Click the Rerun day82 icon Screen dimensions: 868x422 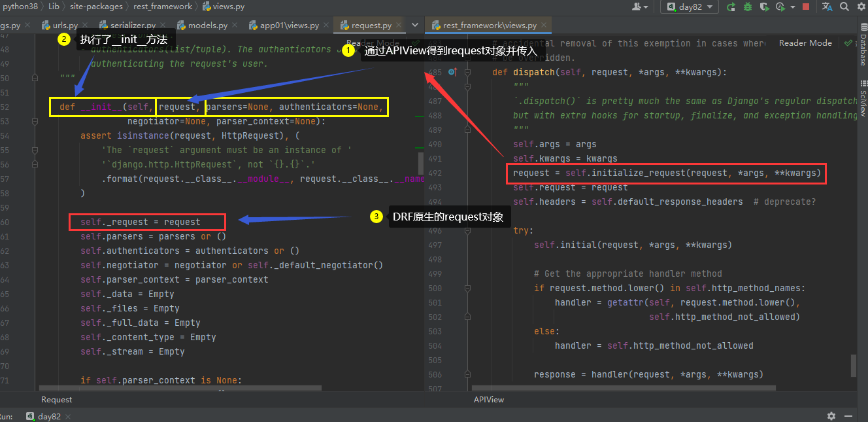tap(731, 7)
